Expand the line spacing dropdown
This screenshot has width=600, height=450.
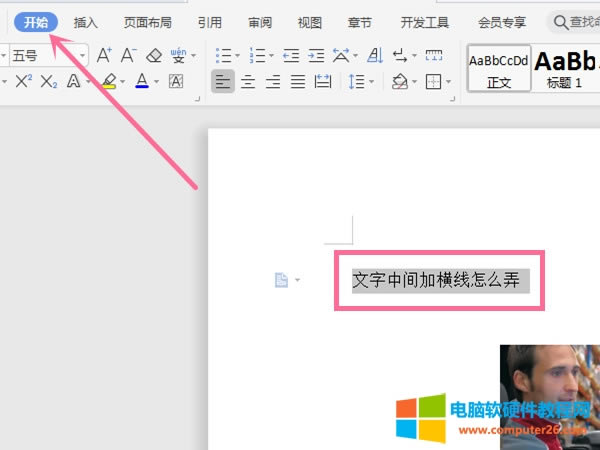click(x=370, y=81)
